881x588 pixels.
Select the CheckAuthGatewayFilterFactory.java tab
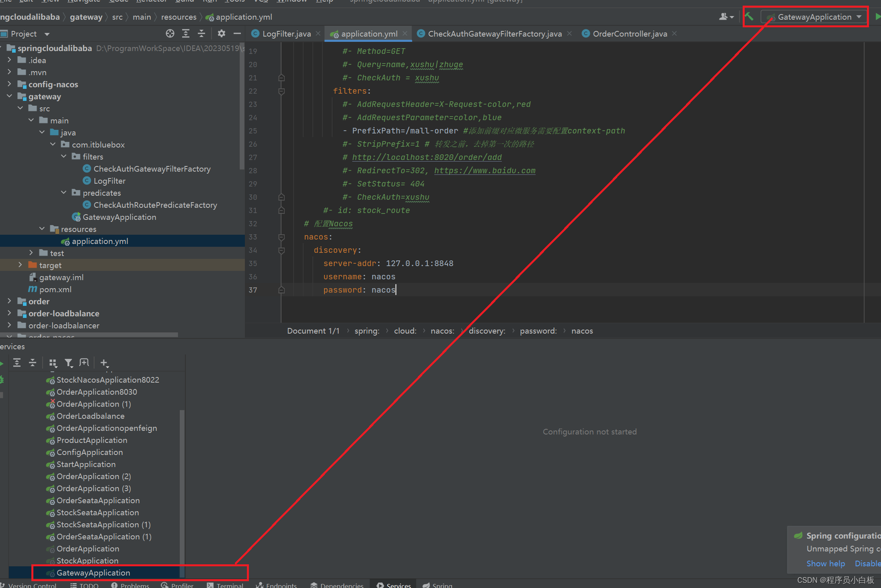pos(492,33)
